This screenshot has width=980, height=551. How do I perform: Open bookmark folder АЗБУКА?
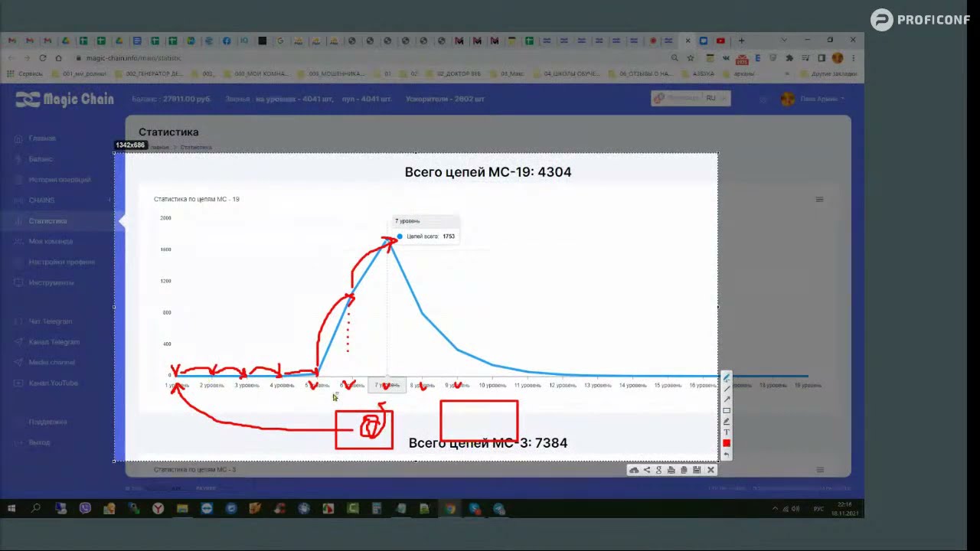697,74
